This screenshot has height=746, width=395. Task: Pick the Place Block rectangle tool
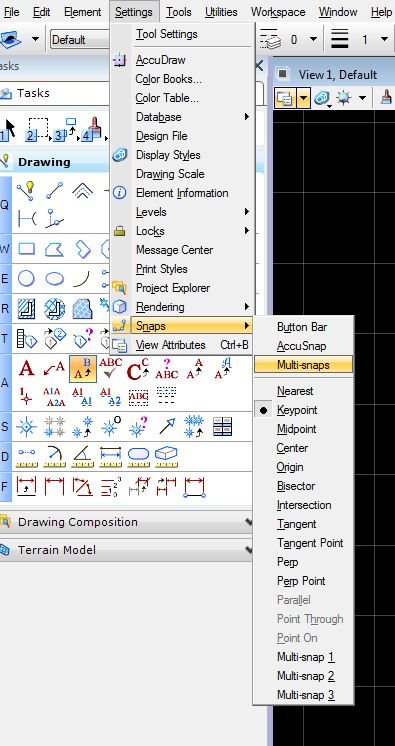(x=26, y=249)
